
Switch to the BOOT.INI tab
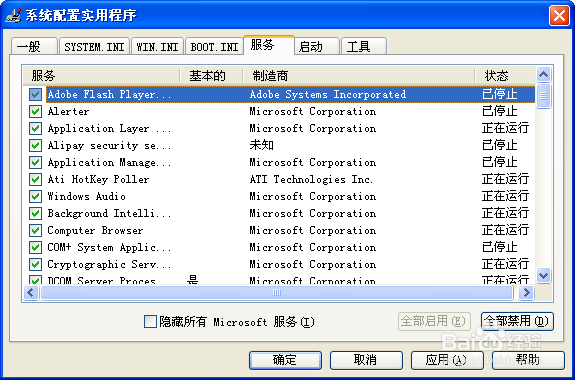(215, 47)
